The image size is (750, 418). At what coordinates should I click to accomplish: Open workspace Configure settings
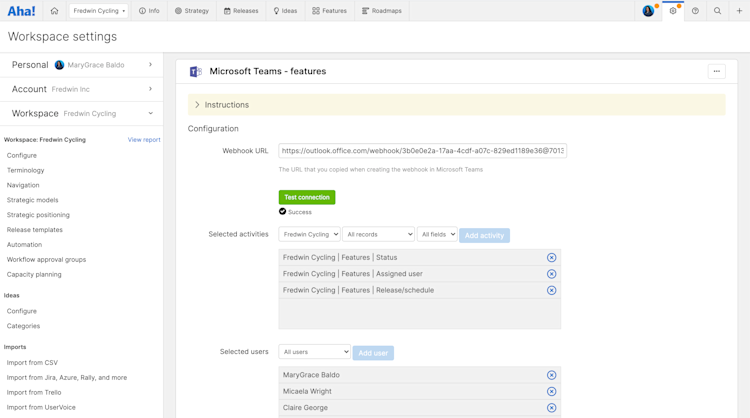[22, 155]
